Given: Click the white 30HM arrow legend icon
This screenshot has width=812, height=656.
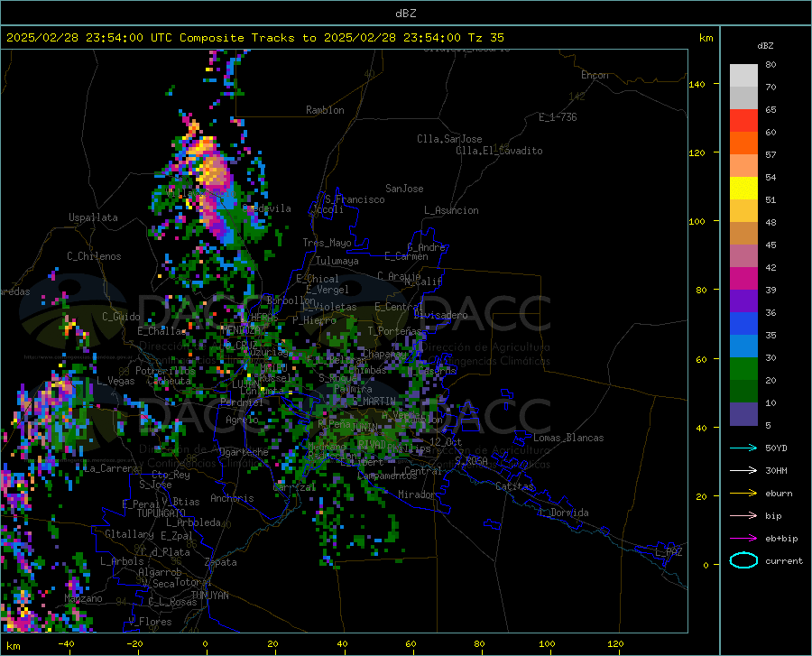Looking at the screenshot, I should tap(743, 470).
